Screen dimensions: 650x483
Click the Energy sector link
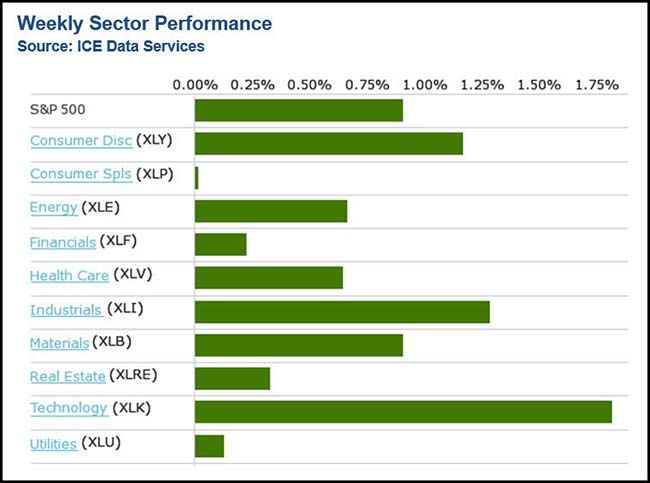53,208
